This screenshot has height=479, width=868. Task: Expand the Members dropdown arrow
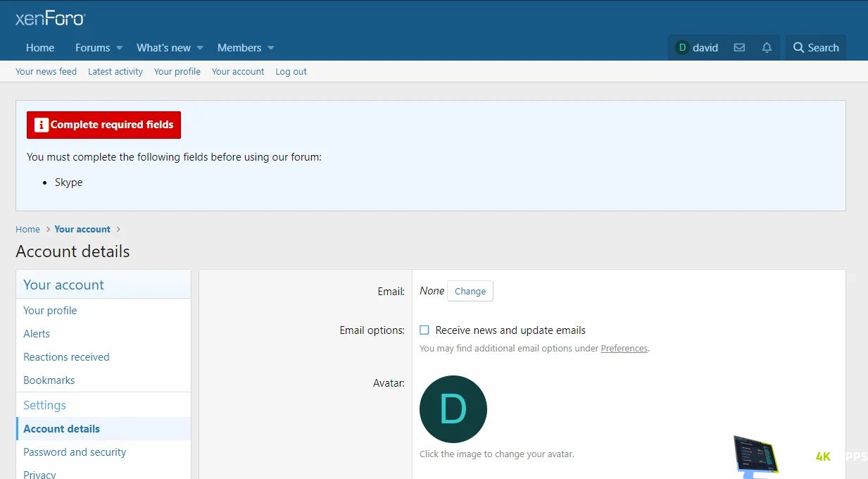(271, 48)
